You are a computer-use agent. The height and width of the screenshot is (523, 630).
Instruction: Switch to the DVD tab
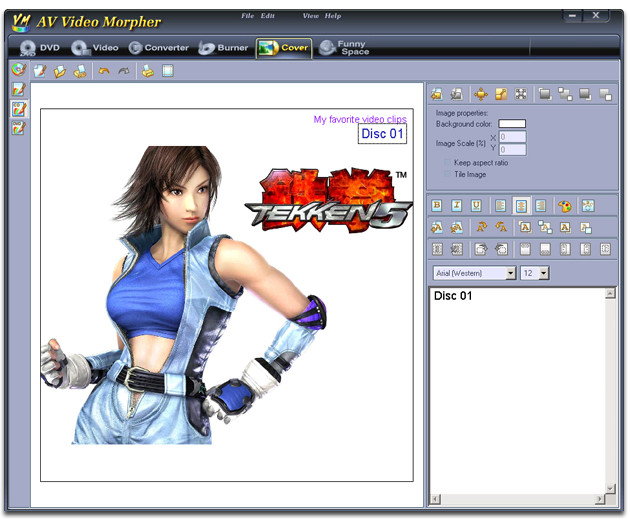pyautogui.click(x=40, y=48)
